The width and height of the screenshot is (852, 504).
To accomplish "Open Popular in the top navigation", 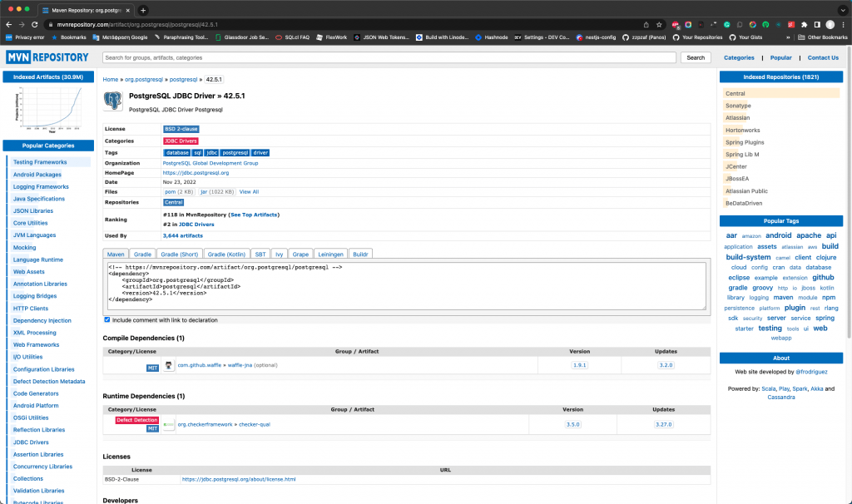I will click(780, 57).
